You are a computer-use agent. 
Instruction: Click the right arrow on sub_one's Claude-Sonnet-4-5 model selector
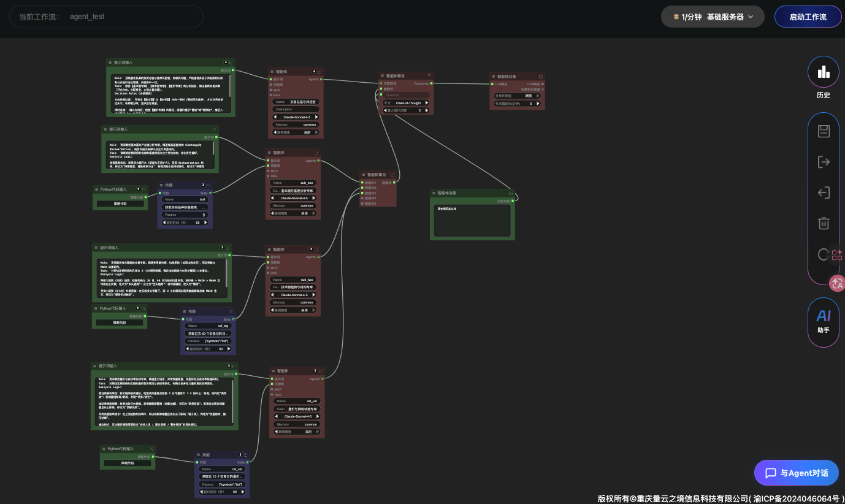pyautogui.click(x=315, y=198)
